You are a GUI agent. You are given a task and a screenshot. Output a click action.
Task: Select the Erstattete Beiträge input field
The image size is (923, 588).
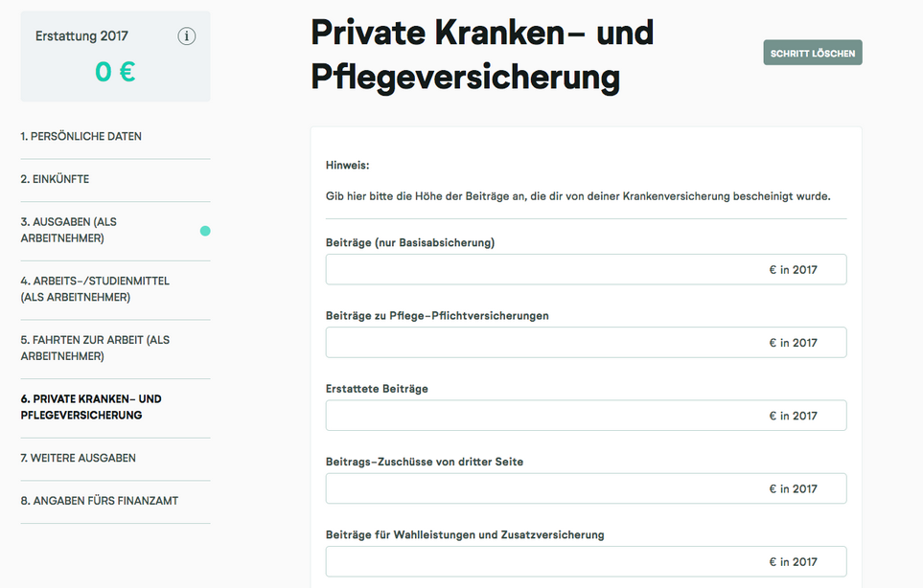tap(586, 415)
